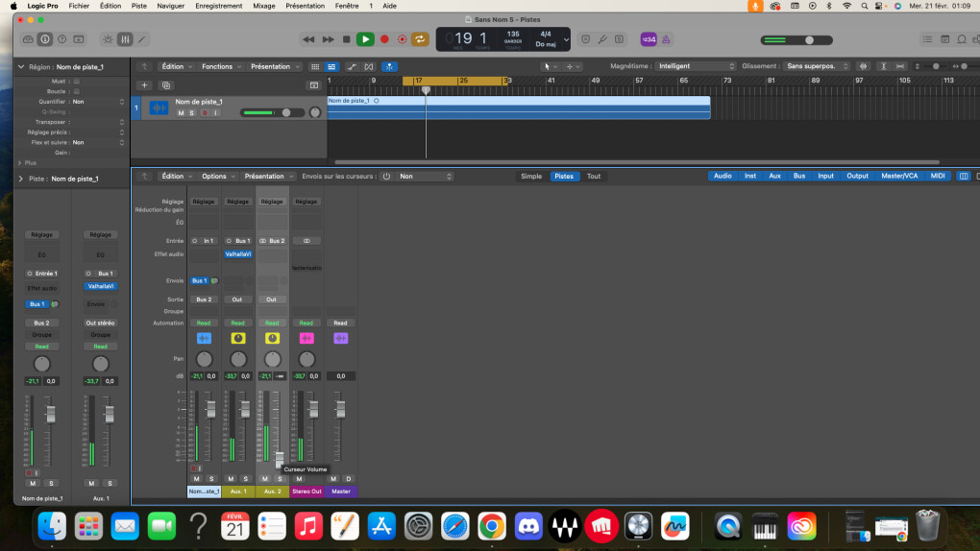This screenshot has height=551, width=980.
Task: Click the pink Stereo Out channel strip icon
Action: pos(306,338)
